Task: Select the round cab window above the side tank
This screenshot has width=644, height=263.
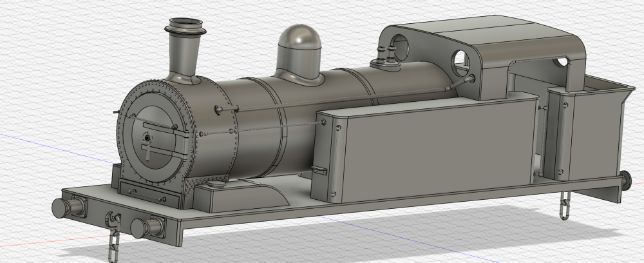Action: [462, 63]
